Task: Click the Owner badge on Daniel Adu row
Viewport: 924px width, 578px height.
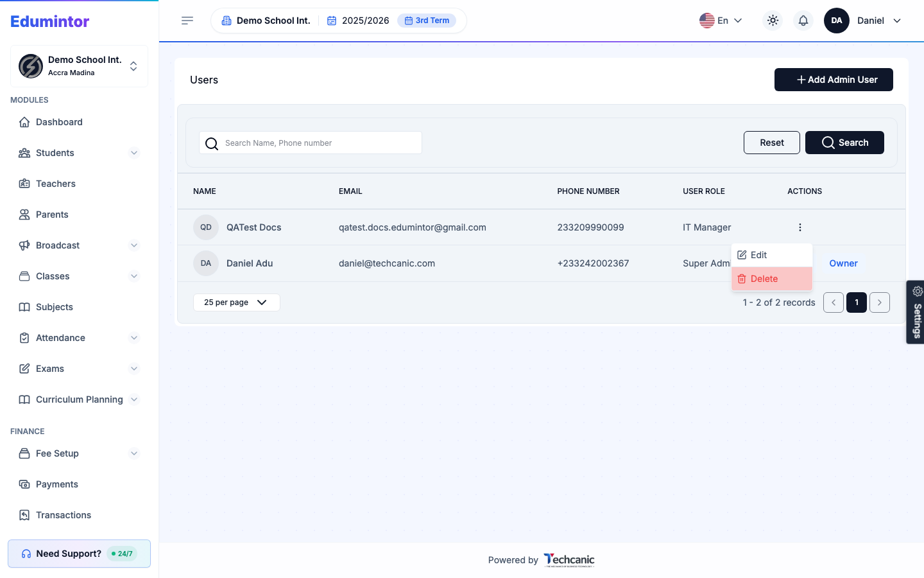Action: point(843,263)
